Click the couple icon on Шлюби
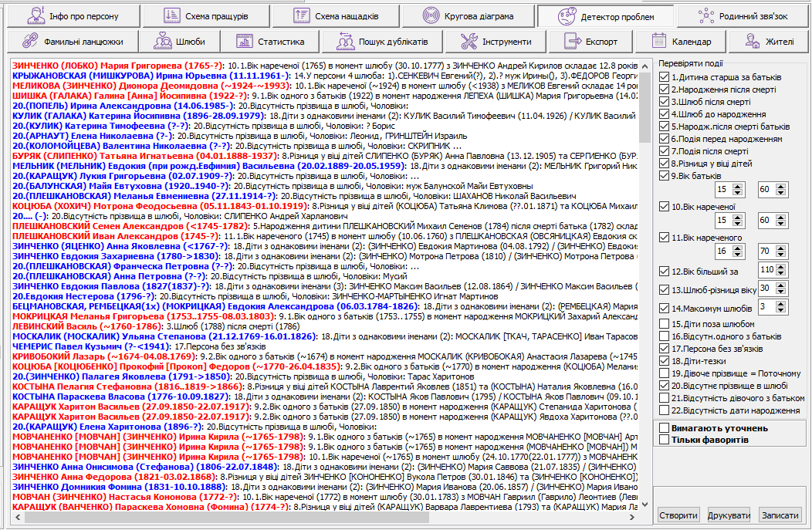812x530 pixels. [x=163, y=42]
